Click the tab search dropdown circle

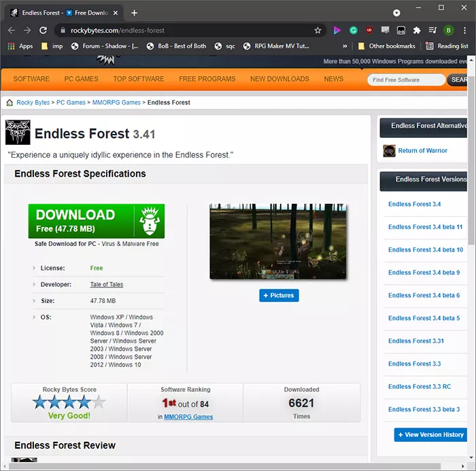click(x=396, y=13)
